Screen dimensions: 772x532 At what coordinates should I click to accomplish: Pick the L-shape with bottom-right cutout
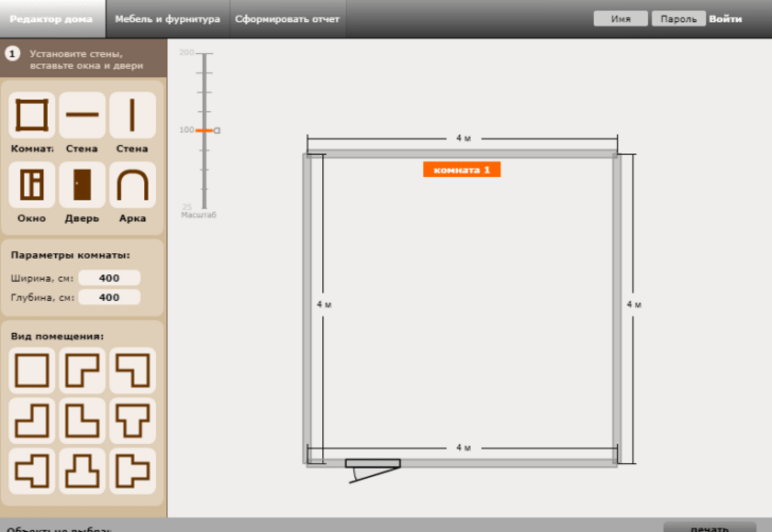(x=82, y=370)
